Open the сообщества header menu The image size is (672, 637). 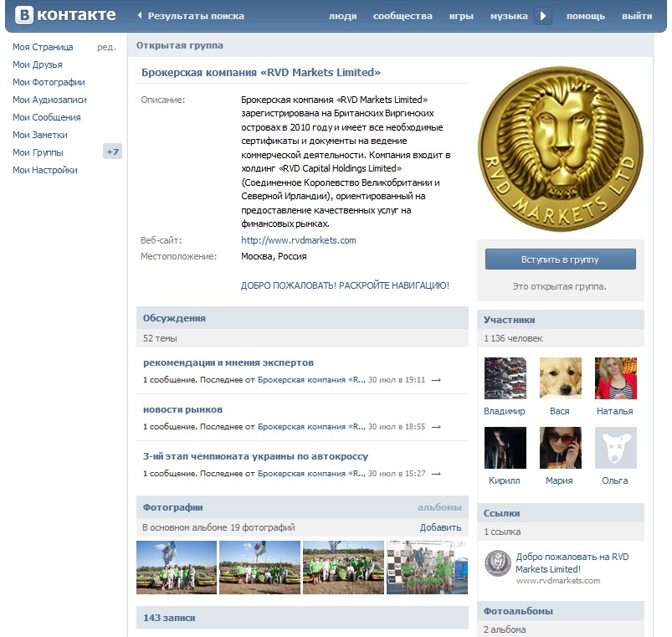[403, 16]
